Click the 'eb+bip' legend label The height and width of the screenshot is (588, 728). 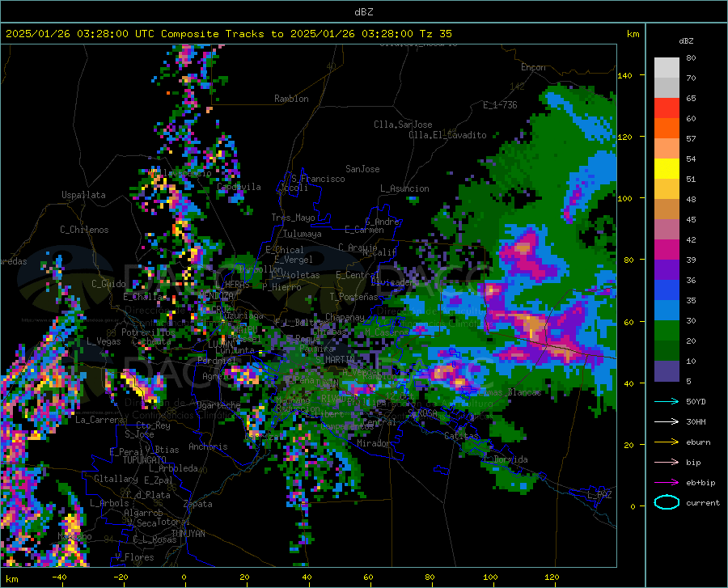tap(700, 483)
